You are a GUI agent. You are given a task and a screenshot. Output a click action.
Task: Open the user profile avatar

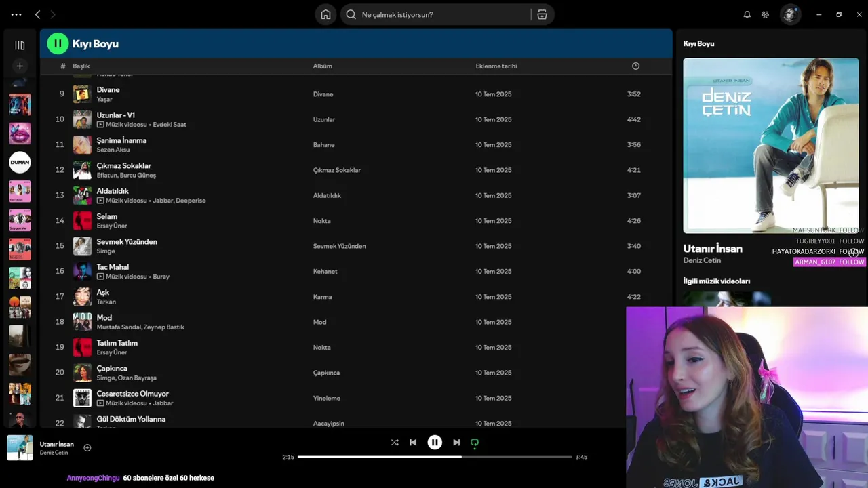790,14
